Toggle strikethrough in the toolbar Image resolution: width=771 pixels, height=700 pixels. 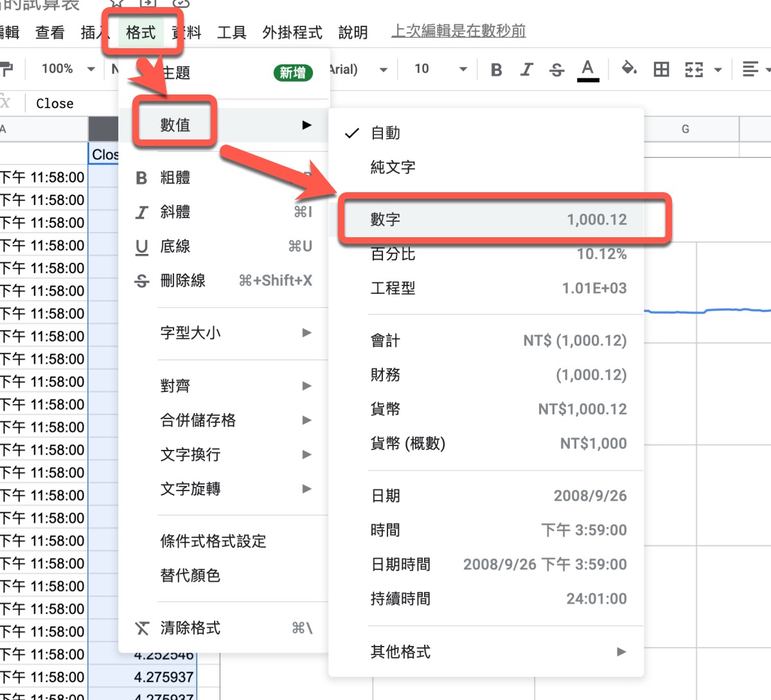coord(557,69)
